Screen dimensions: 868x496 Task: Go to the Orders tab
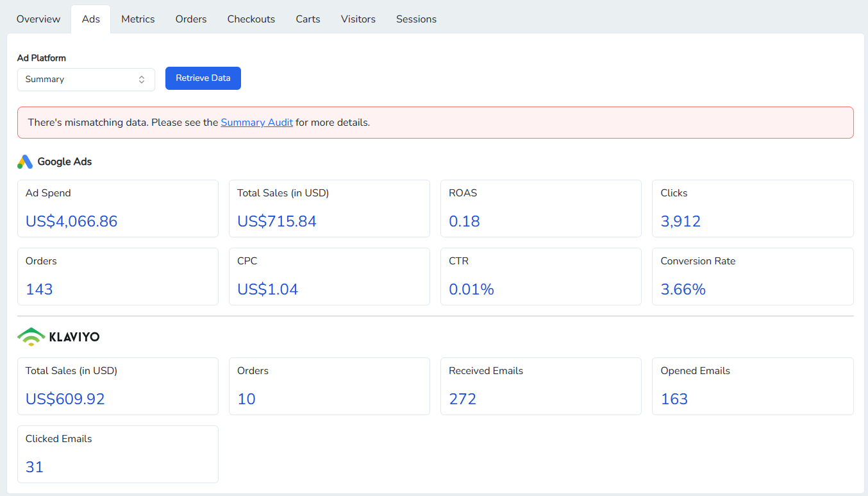(191, 19)
